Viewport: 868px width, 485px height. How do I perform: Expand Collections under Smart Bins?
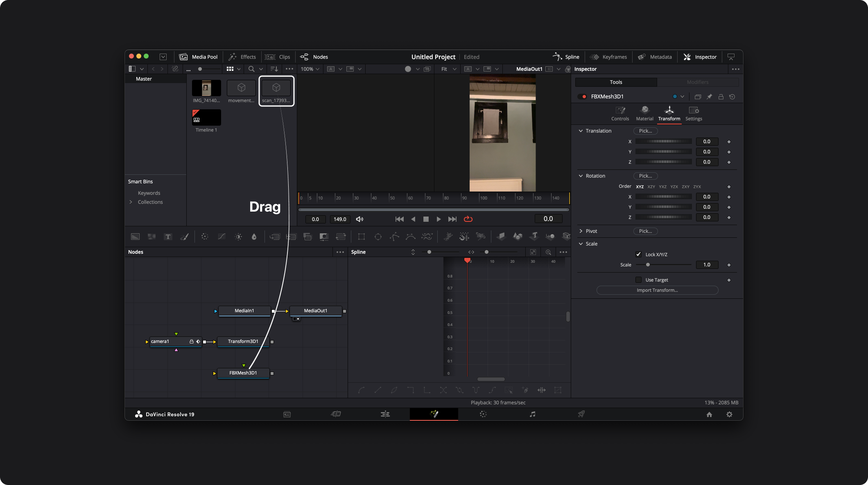click(131, 202)
